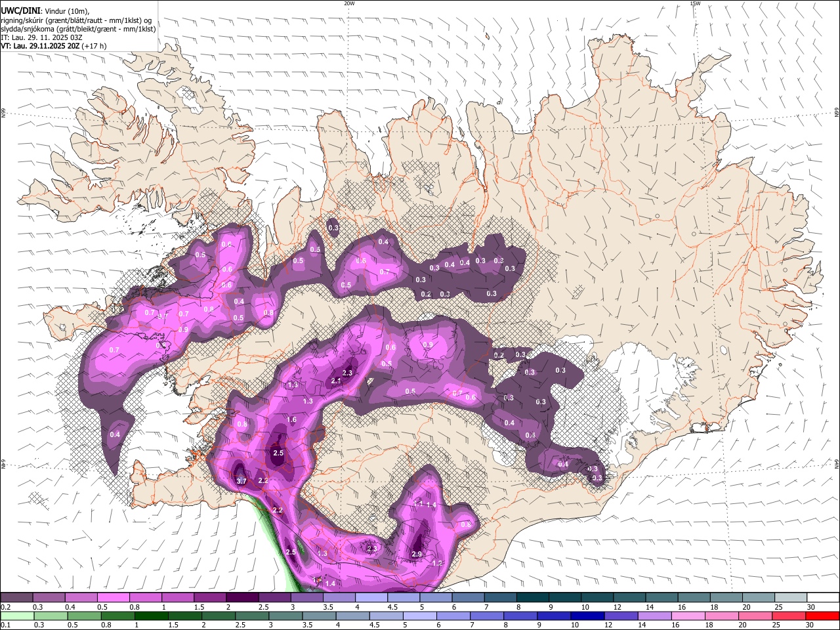Click the 1.1 precipitation value on the map
Image resolution: width=840 pixels, height=630 pixels.
coord(419,504)
